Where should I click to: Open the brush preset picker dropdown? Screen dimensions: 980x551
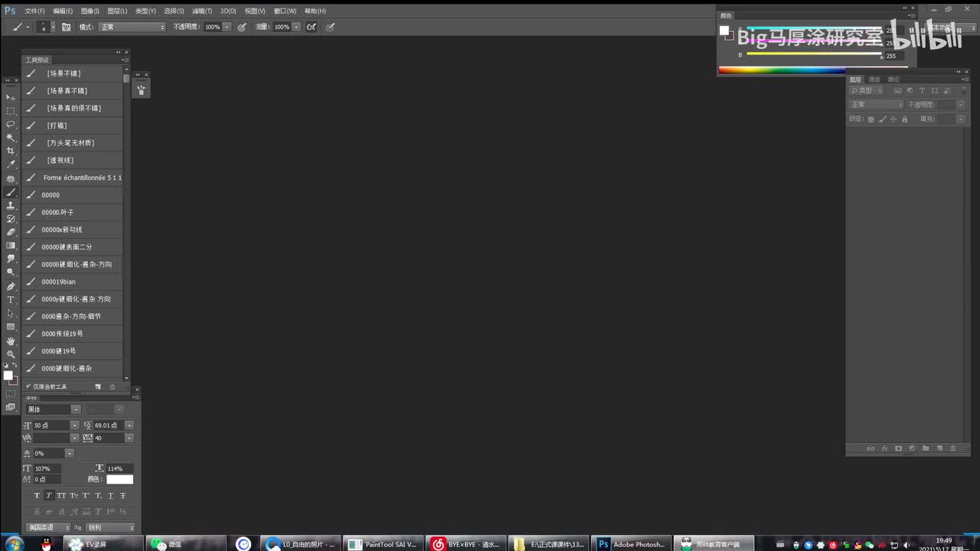(x=52, y=27)
